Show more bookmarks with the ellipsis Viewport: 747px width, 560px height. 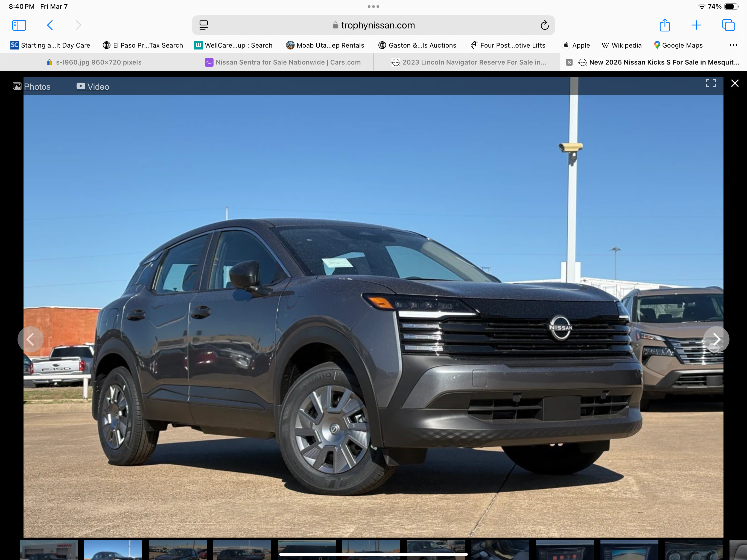tap(733, 45)
